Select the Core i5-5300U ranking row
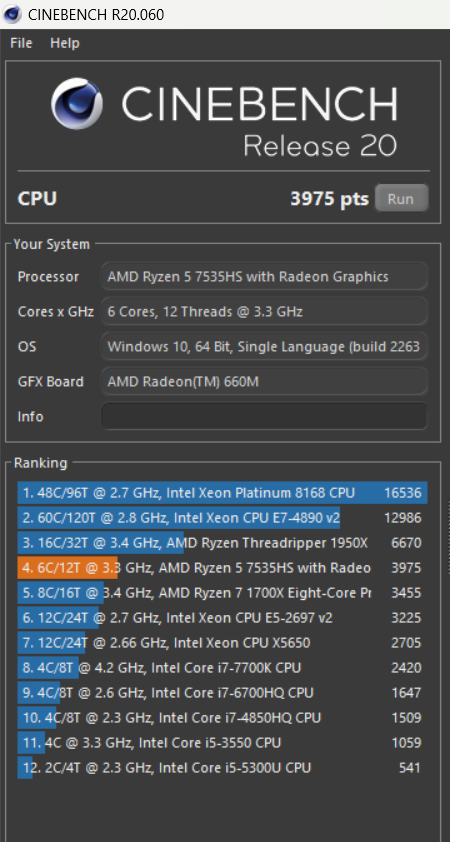450x842 pixels. pos(222,767)
